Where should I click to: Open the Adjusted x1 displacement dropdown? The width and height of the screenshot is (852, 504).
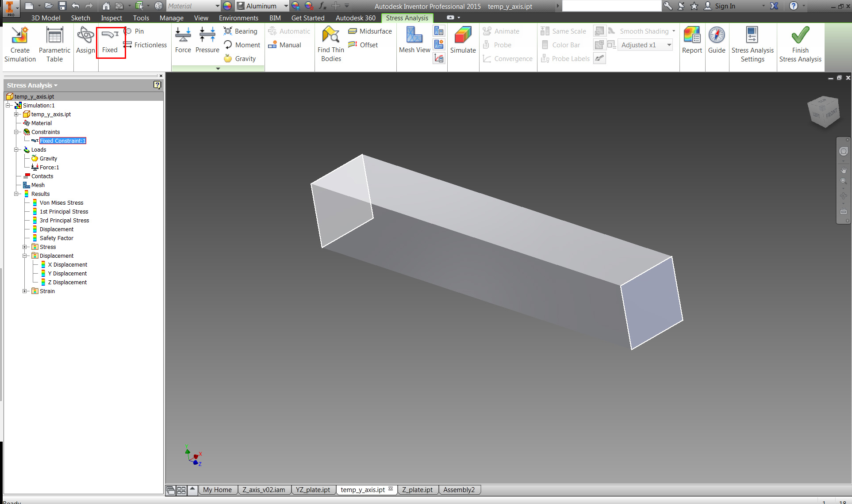[669, 45]
